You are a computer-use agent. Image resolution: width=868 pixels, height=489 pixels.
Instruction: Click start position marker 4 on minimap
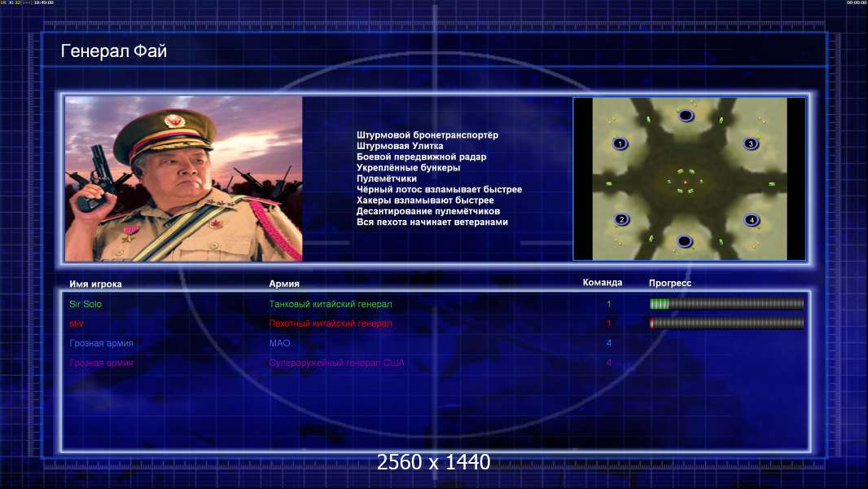[x=752, y=220]
